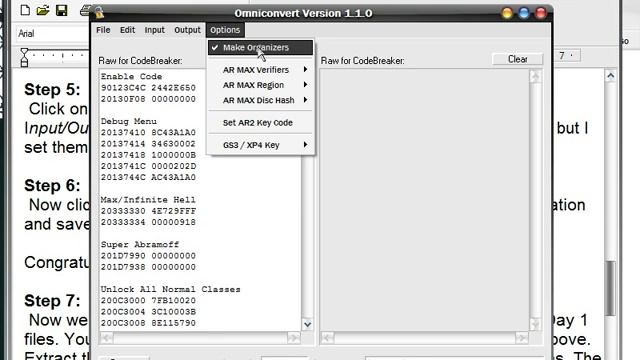
Task: Click the output pane scroll left arrow
Action: (x=327, y=338)
